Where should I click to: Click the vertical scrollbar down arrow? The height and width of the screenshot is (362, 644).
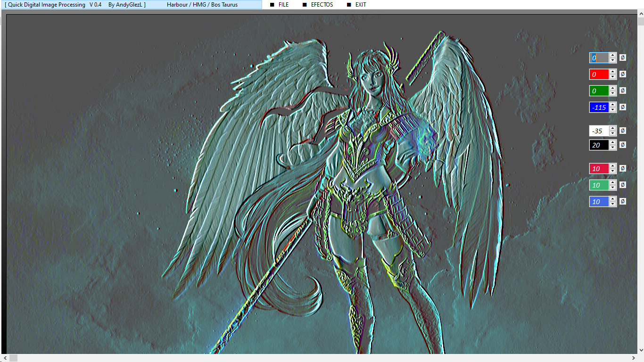pos(641,350)
